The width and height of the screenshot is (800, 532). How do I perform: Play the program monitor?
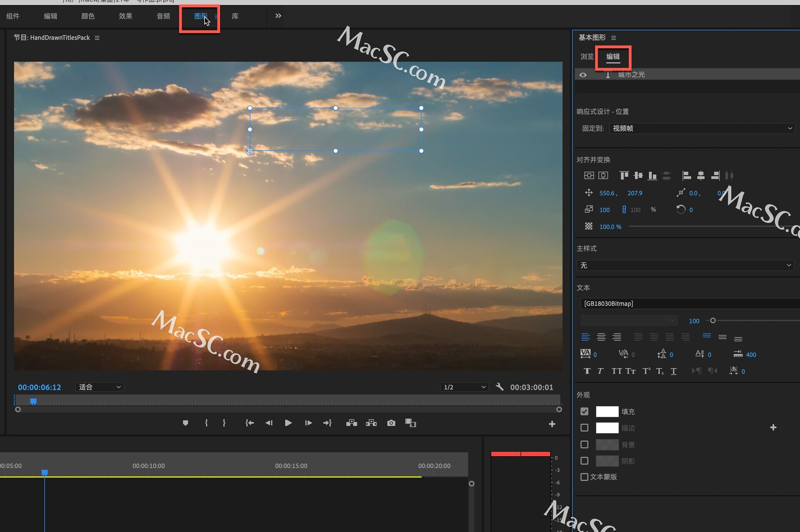288,423
